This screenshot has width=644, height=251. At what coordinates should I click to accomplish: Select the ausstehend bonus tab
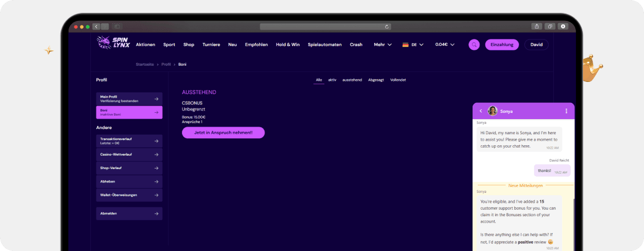coord(352,80)
